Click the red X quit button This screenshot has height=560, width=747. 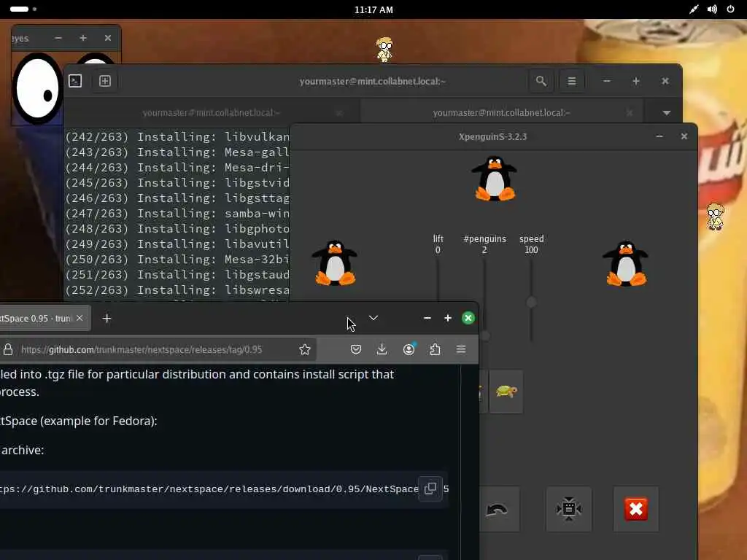pos(636,509)
